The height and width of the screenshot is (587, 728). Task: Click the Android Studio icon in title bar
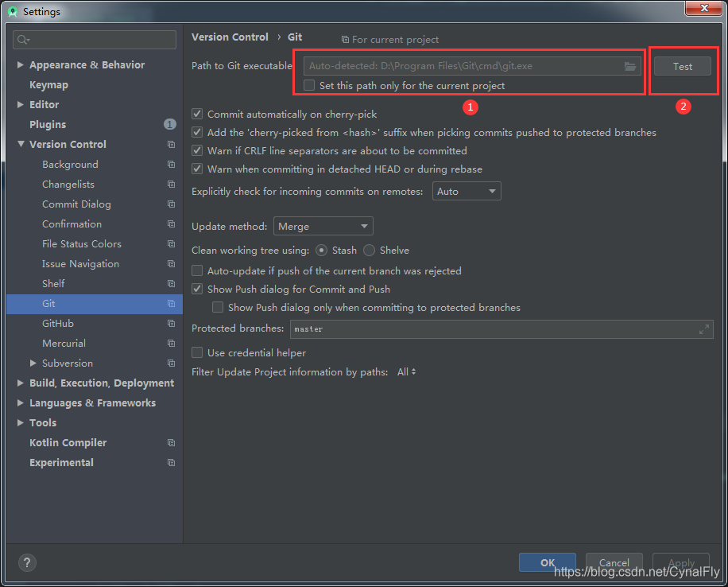pyautogui.click(x=13, y=12)
